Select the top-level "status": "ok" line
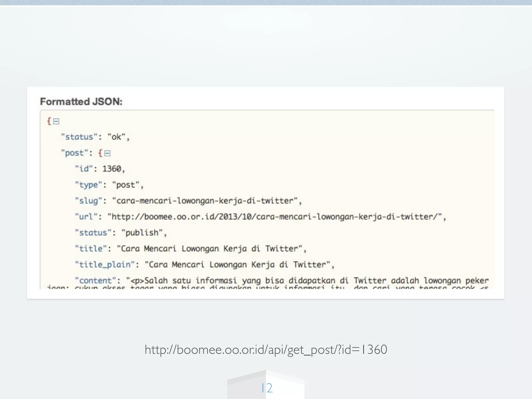Image resolution: width=532 pixels, height=399 pixels. pyautogui.click(x=95, y=137)
